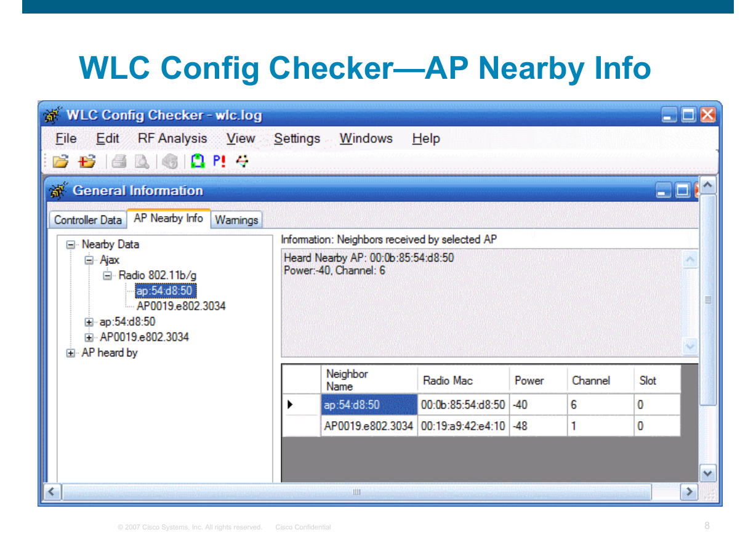The height and width of the screenshot is (535, 756).
Task: Select the AP Nearby Info tab
Action: click(169, 219)
